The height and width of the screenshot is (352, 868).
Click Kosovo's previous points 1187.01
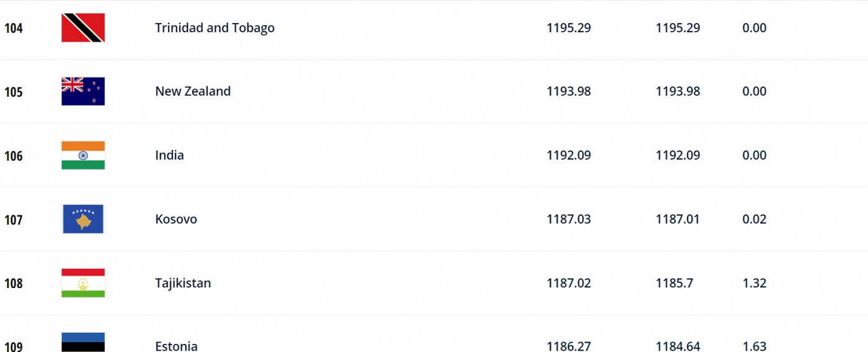tap(678, 219)
